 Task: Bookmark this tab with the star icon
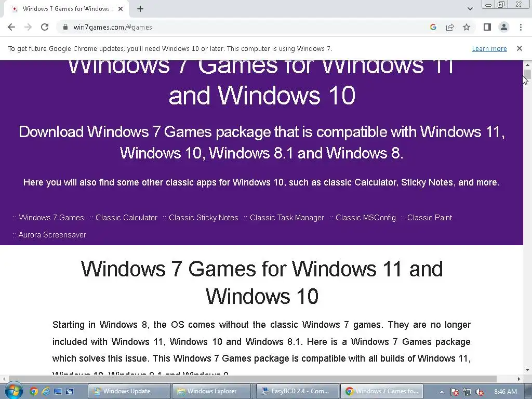tap(467, 27)
